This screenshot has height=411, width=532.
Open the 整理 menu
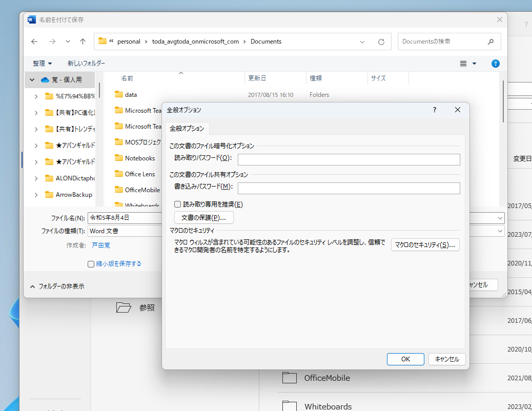click(x=43, y=64)
